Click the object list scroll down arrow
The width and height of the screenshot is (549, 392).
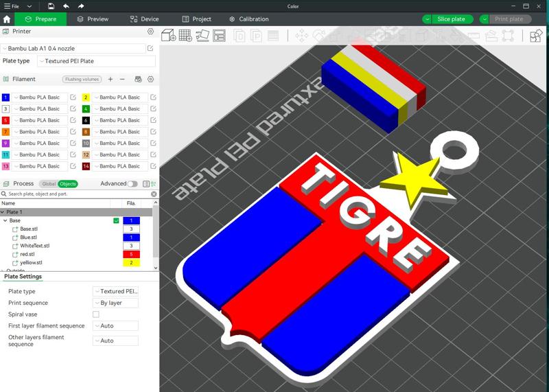pos(156,268)
